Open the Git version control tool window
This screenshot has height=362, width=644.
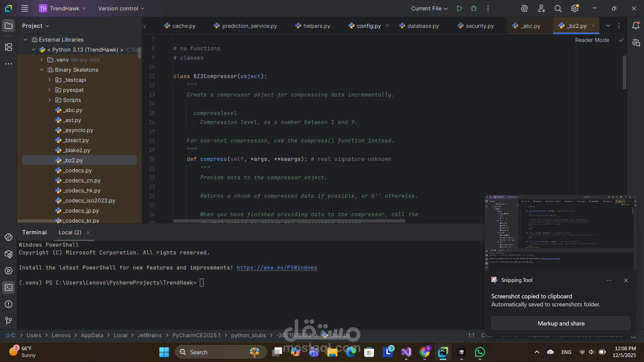tap(8, 321)
